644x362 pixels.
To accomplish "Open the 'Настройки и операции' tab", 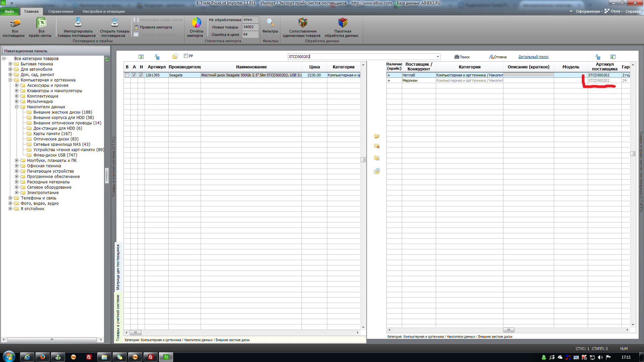I will point(104,11).
